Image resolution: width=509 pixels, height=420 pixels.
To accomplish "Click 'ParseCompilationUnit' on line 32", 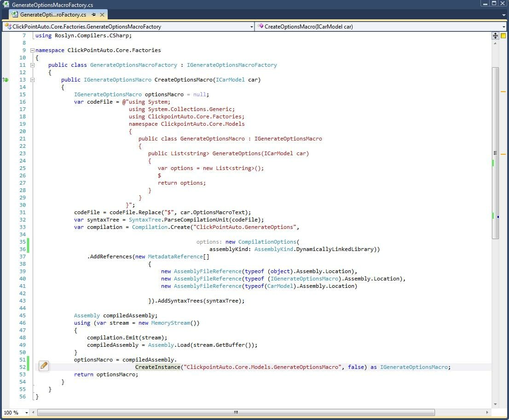I will (x=197, y=220).
